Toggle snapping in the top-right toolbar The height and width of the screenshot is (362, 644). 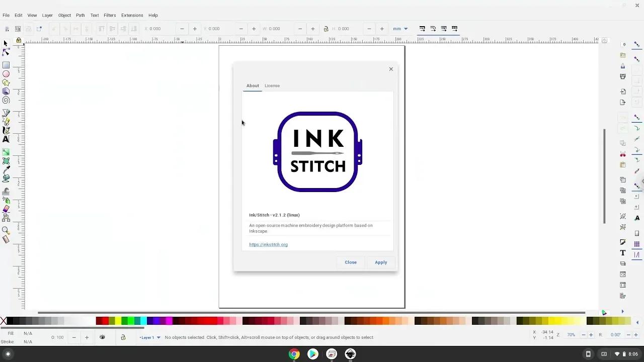pyautogui.click(x=637, y=44)
